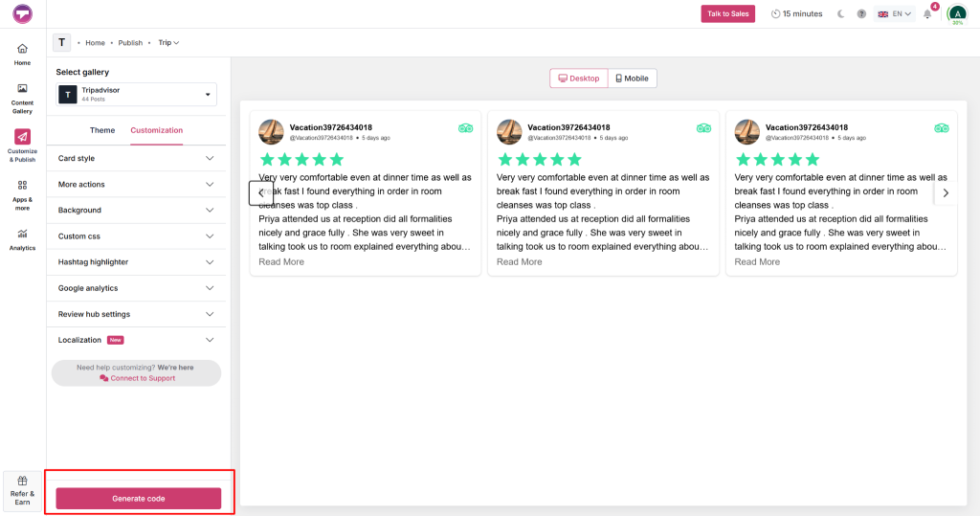The height and width of the screenshot is (516, 980).
Task: Open Apps & more sidebar icon
Action: 23,195
